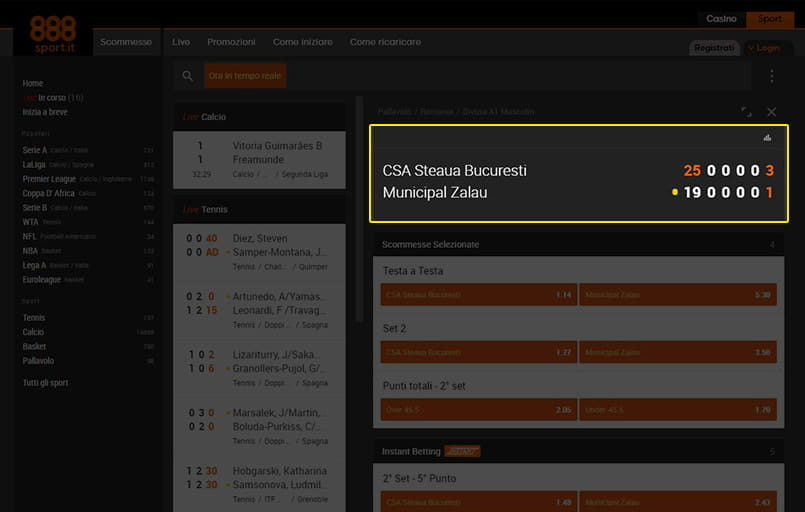Image resolution: width=805 pixels, height=512 pixels.
Task: Bet CSA Steaua Bucuresti for Set 2
Action: tap(478, 352)
